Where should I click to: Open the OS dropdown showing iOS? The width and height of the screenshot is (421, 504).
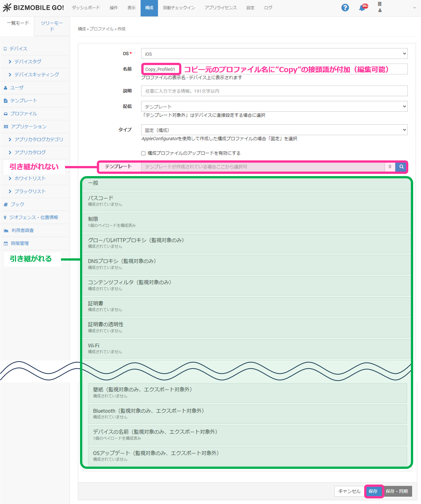point(274,54)
